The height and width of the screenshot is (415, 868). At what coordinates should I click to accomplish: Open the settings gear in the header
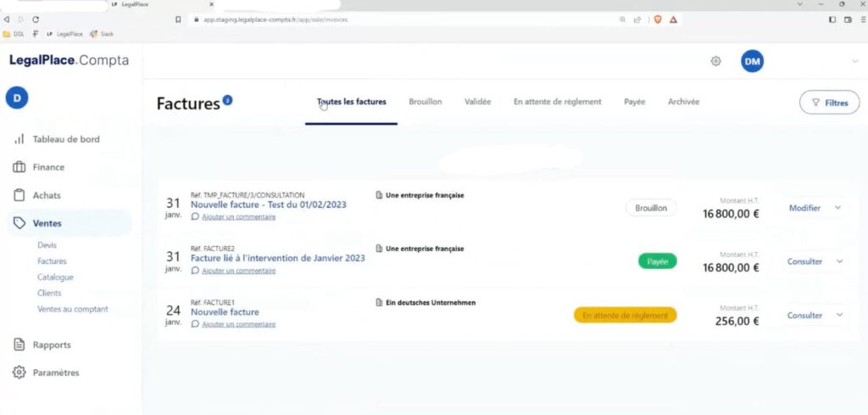coord(715,61)
